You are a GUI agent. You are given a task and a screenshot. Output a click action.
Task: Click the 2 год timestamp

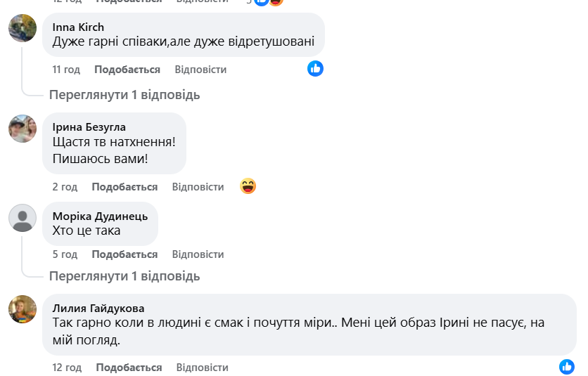65,187
